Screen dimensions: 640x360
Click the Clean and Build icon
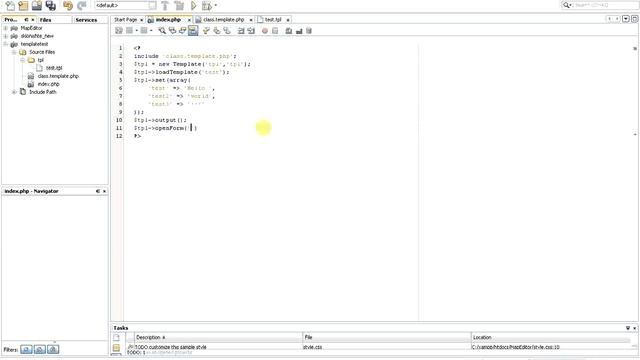pos(179,6)
